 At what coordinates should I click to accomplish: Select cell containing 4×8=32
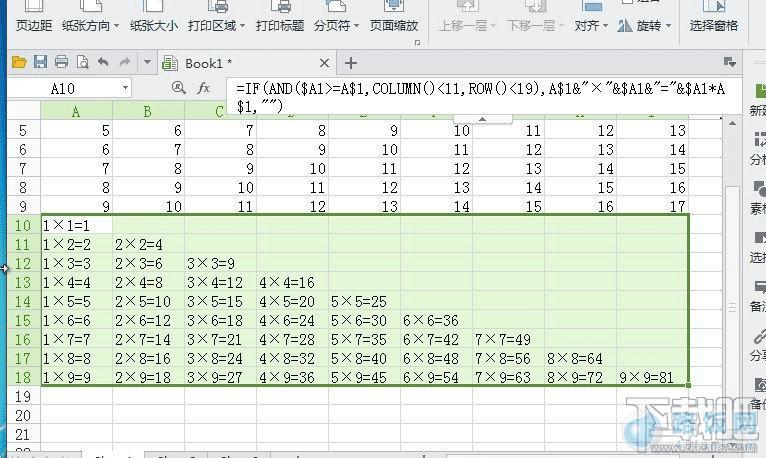coord(293,358)
